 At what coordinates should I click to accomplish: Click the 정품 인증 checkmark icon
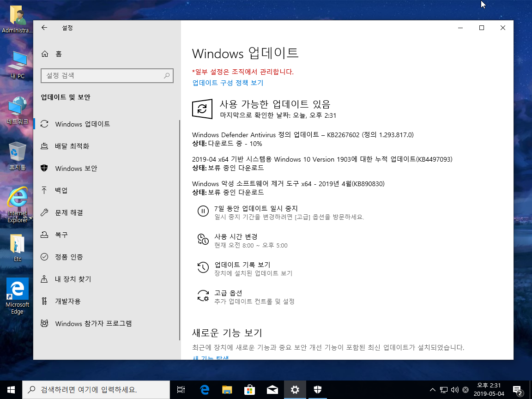[44, 257]
